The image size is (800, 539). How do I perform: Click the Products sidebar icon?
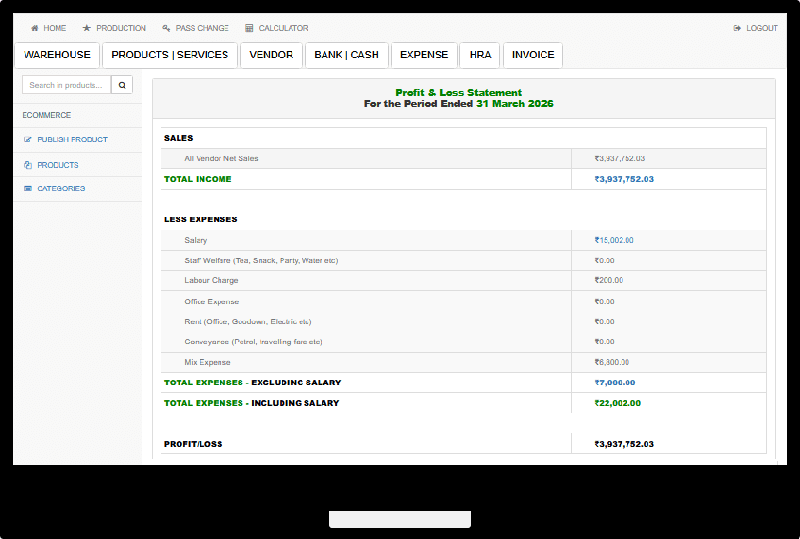click(x=28, y=165)
